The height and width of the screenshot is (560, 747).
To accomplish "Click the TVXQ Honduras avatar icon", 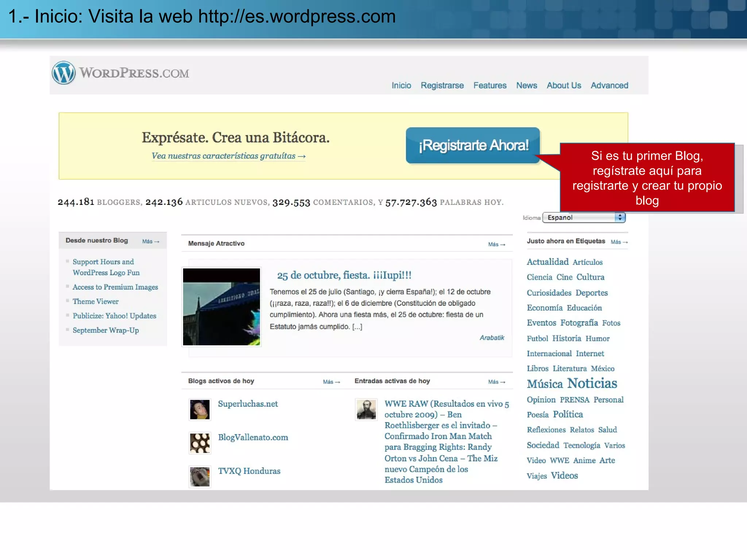I will pyautogui.click(x=200, y=477).
